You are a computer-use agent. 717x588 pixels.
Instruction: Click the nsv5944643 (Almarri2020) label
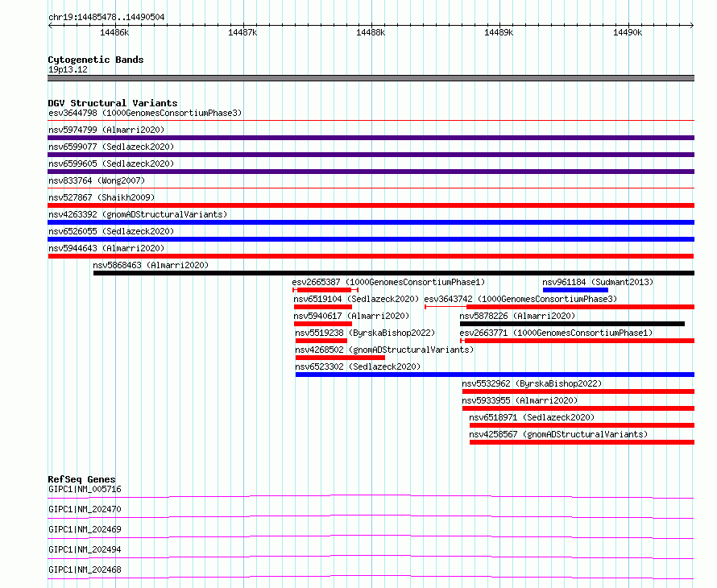pyautogui.click(x=106, y=248)
